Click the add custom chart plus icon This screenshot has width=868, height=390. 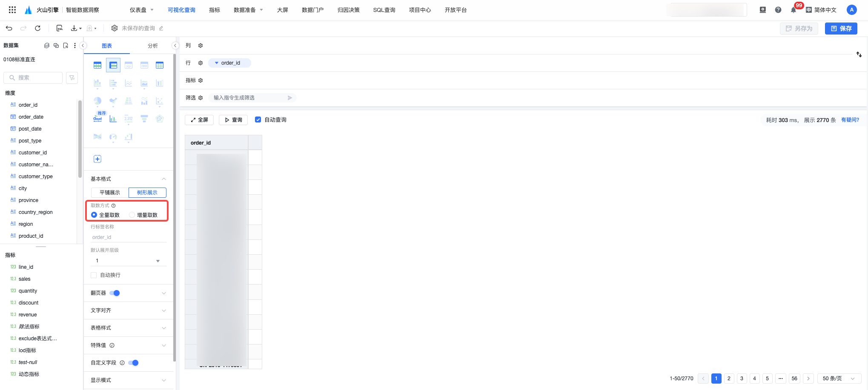[x=97, y=159]
